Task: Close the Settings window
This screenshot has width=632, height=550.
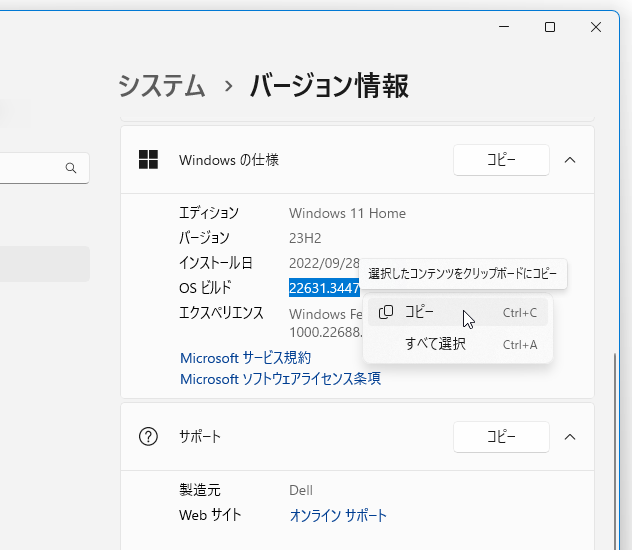Action: click(596, 27)
